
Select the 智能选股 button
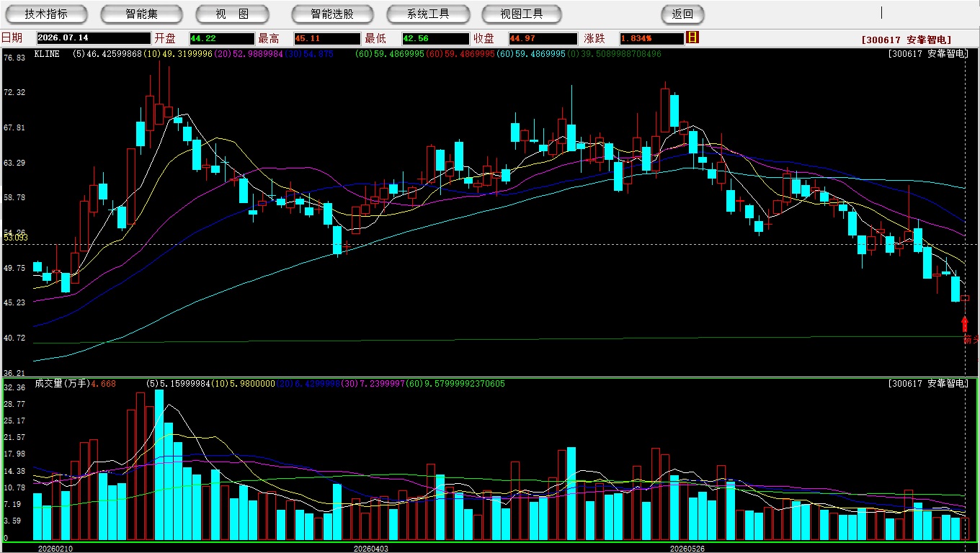point(332,14)
